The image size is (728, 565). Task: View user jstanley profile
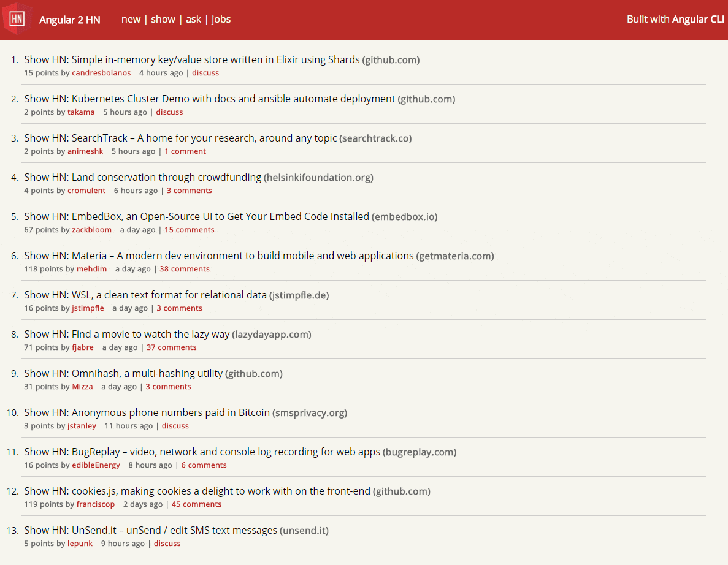coord(82,425)
